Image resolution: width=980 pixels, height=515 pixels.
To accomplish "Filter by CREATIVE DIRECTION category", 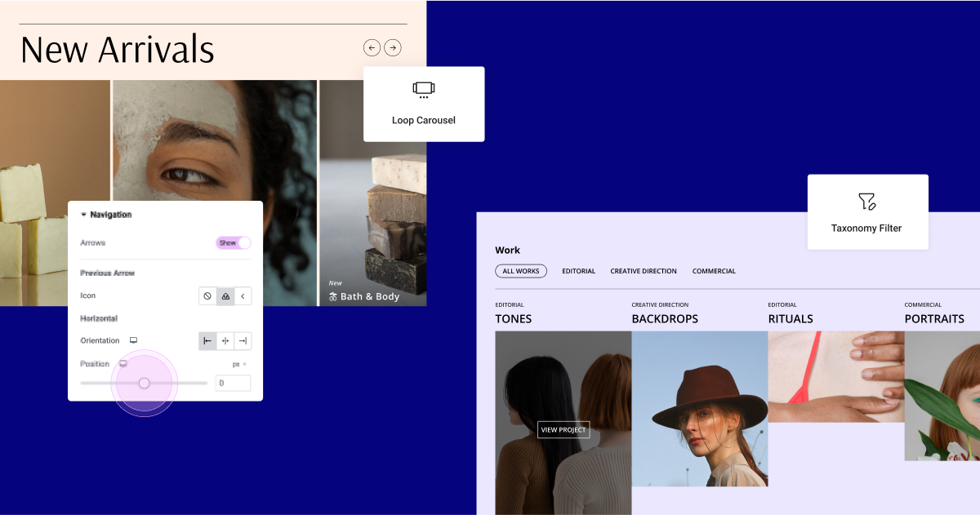I will 644,271.
